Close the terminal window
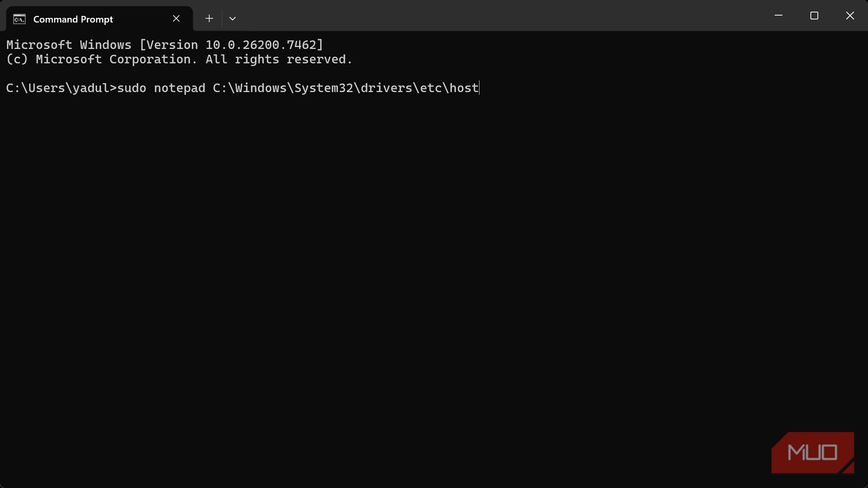 [850, 16]
